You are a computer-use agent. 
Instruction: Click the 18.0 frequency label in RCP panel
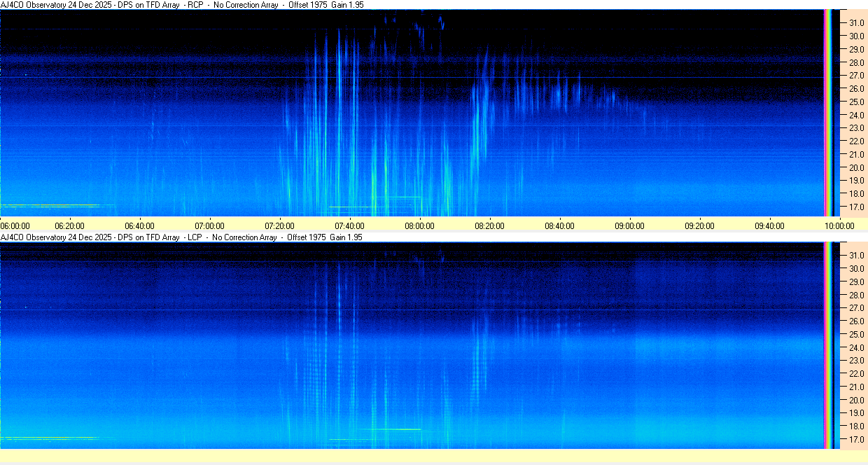(856, 194)
